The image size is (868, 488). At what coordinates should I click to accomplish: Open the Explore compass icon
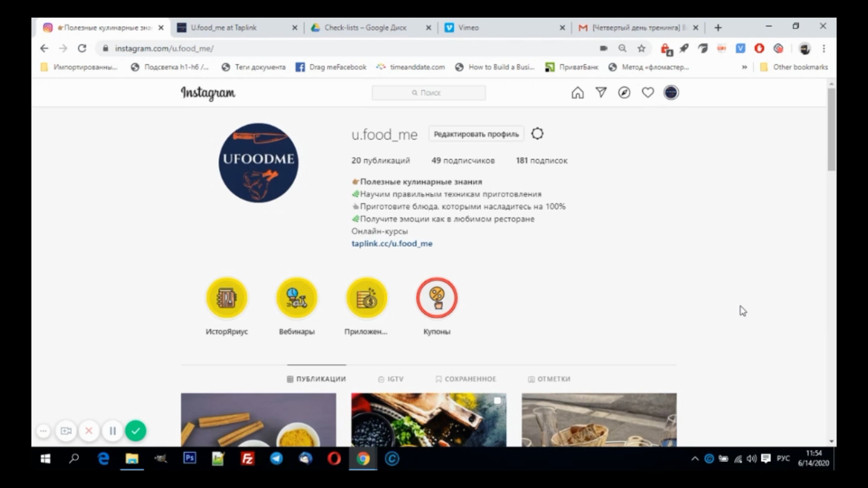(624, 93)
